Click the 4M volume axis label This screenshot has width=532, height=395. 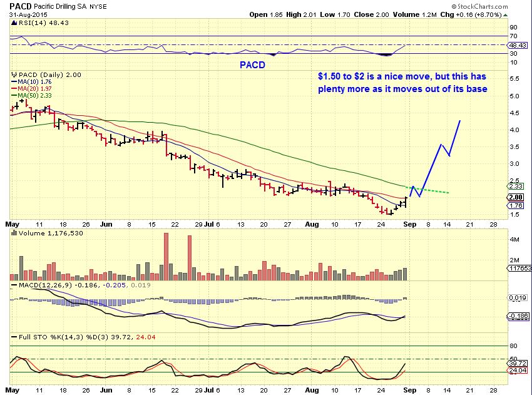514,240
